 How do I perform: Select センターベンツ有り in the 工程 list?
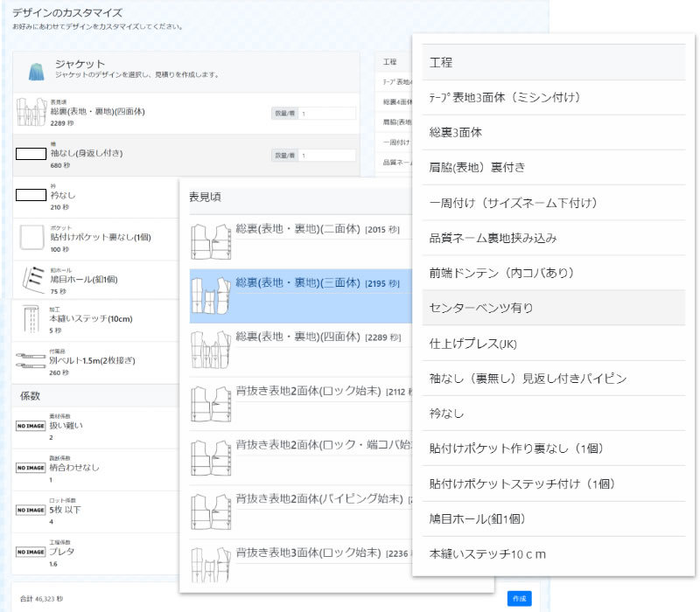[481, 308]
